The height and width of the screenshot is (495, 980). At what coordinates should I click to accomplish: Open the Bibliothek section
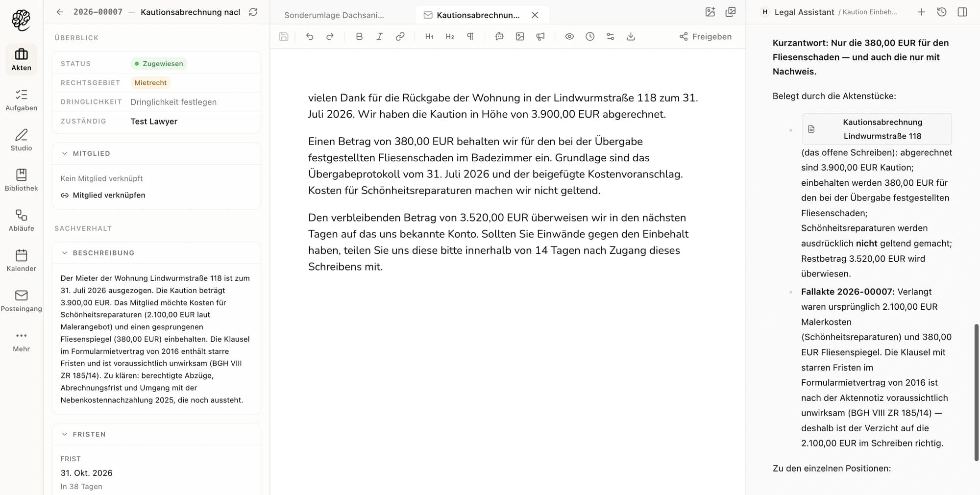pyautogui.click(x=21, y=180)
